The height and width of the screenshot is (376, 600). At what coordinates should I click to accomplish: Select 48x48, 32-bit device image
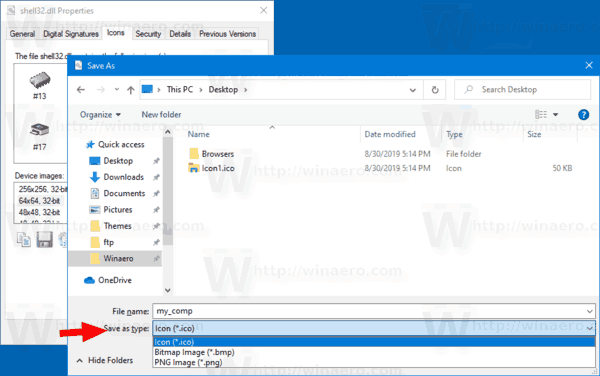coord(39,212)
